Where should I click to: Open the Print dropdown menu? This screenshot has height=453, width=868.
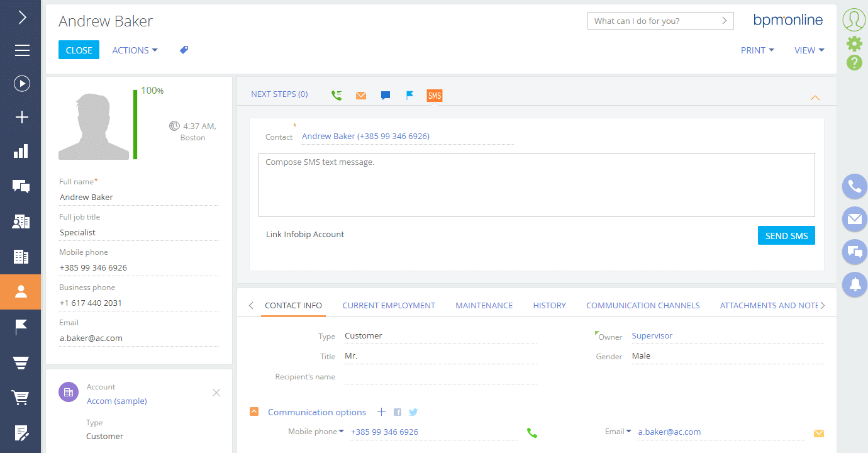tap(757, 50)
